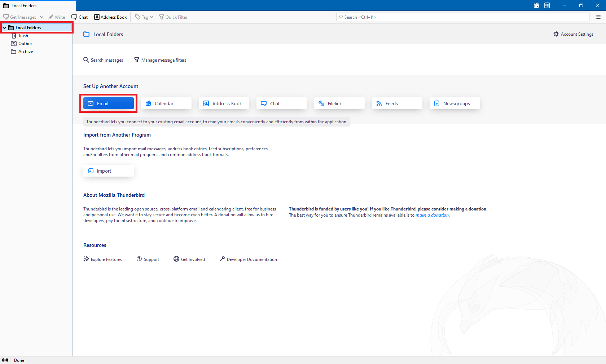Open Chat from the main toolbar
Viewport: 606px width, 364px height.
(x=80, y=17)
